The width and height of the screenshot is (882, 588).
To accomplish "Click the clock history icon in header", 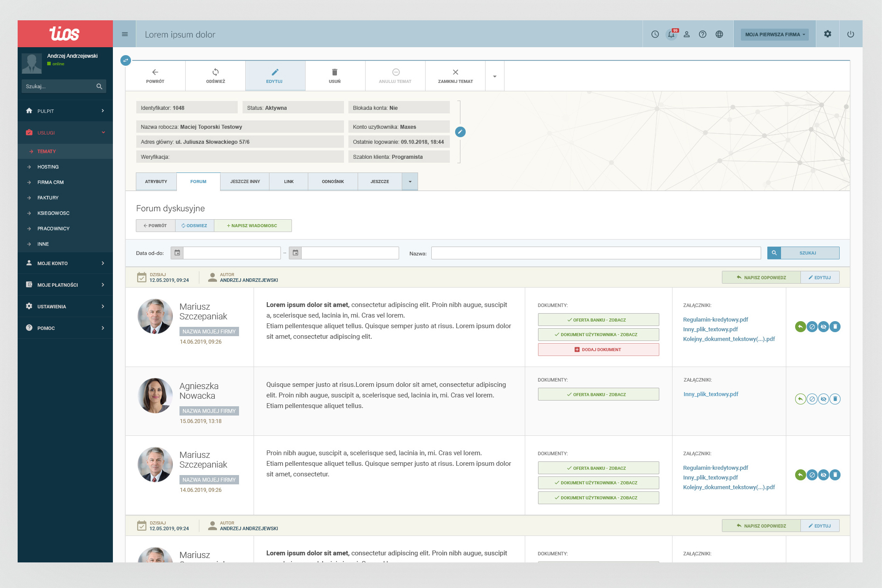I will coord(655,34).
